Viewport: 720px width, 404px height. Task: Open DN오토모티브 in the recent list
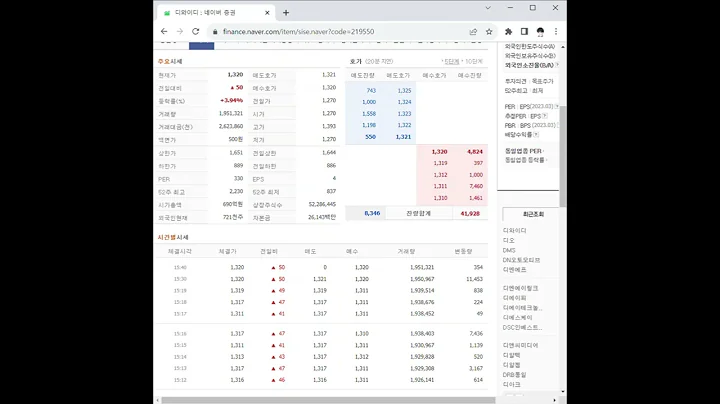click(521, 260)
